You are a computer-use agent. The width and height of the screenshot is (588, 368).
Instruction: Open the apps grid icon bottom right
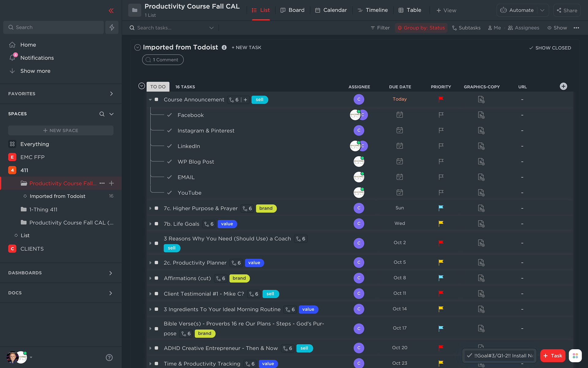575,356
